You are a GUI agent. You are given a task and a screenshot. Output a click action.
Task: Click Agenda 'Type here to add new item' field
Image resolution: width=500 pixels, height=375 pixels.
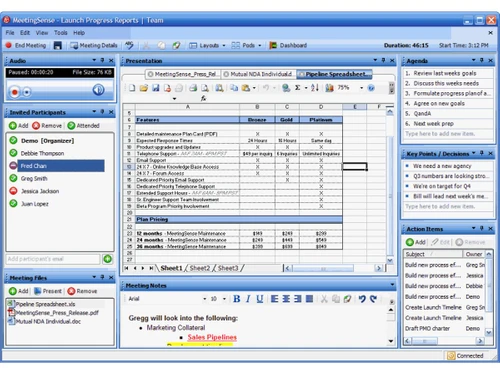pyautogui.click(x=447, y=134)
